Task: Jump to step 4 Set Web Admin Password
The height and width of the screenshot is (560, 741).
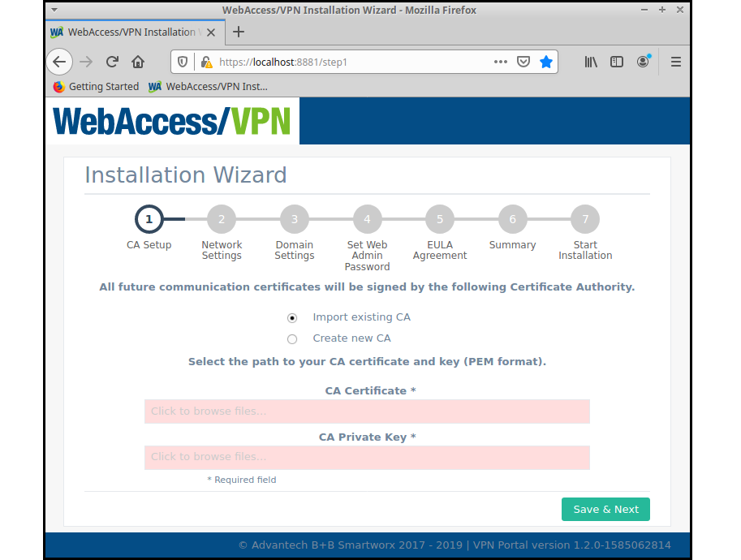Action: click(367, 219)
